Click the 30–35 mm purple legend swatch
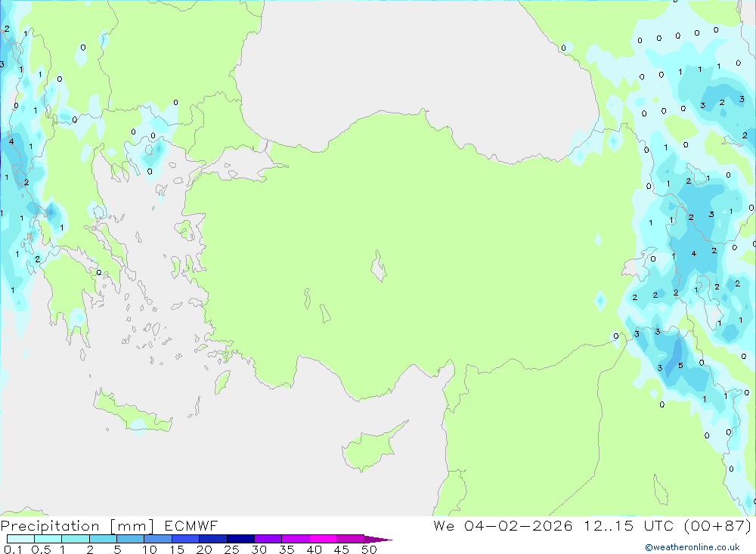 tap(268, 539)
